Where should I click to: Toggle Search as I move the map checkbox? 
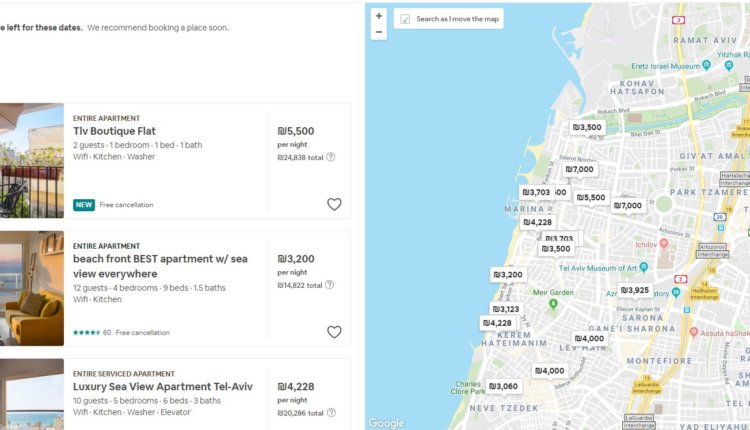(x=405, y=19)
